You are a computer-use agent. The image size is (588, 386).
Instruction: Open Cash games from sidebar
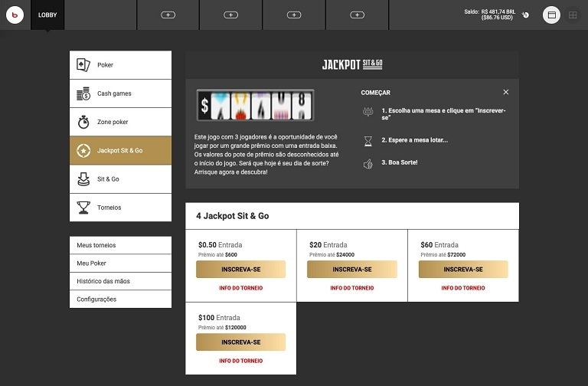click(x=120, y=93)
